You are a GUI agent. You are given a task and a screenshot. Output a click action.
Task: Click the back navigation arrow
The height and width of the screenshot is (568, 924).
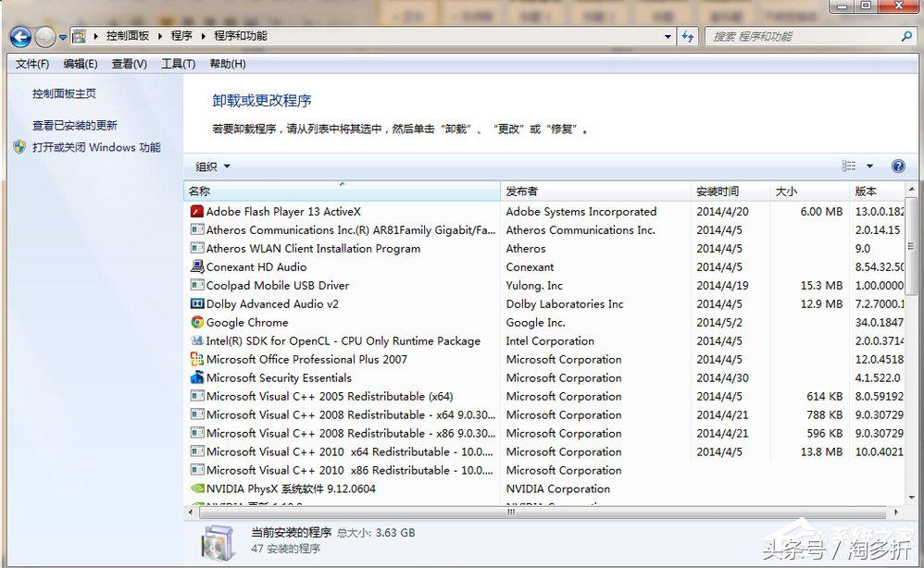pyautogui.click(x=19, y=35)
